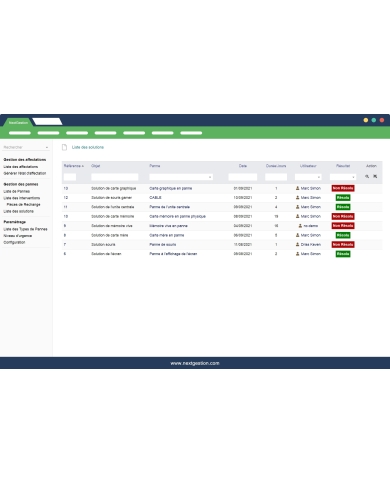Open the Rechercher dropdown in the sidebar

point(26,147)
